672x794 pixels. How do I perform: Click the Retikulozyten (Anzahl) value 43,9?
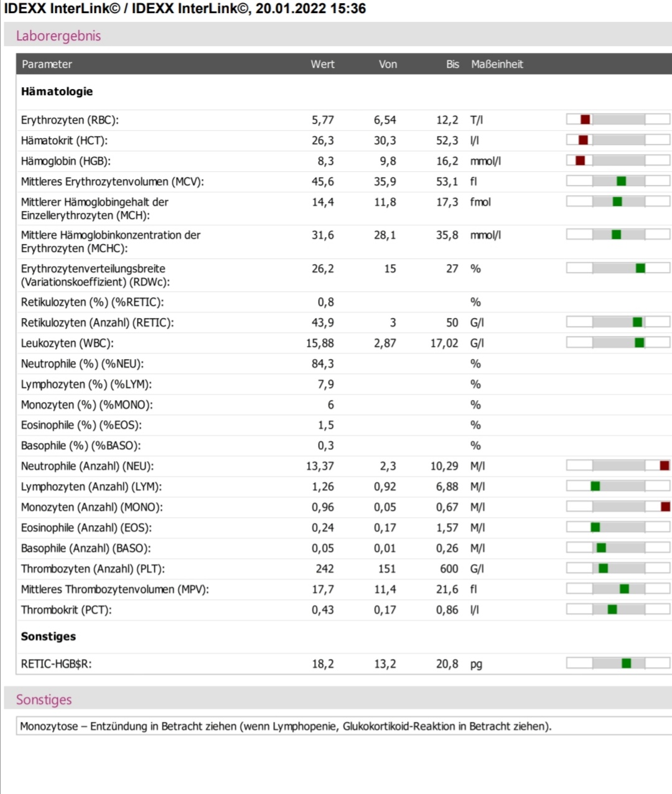[x=323, y=323]
